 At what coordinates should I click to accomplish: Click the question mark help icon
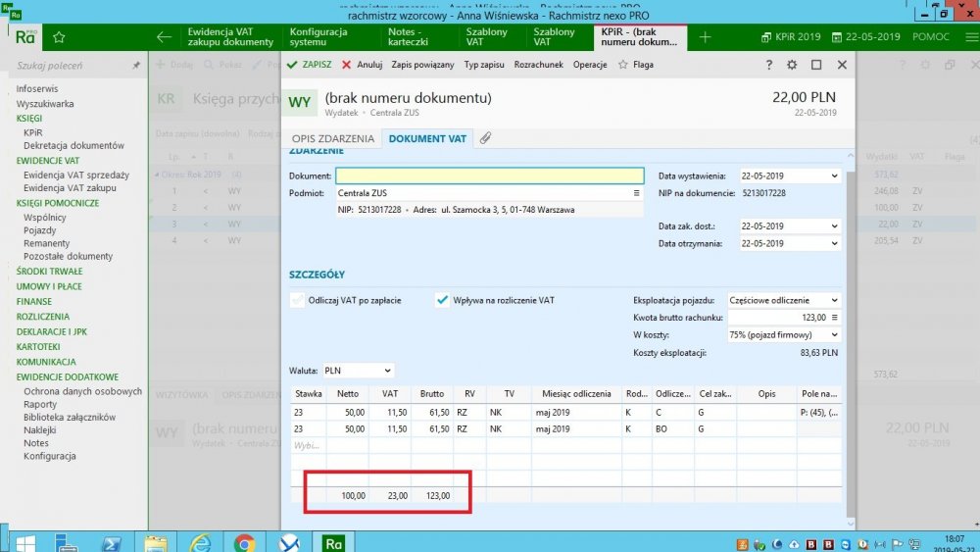(768, 65)
